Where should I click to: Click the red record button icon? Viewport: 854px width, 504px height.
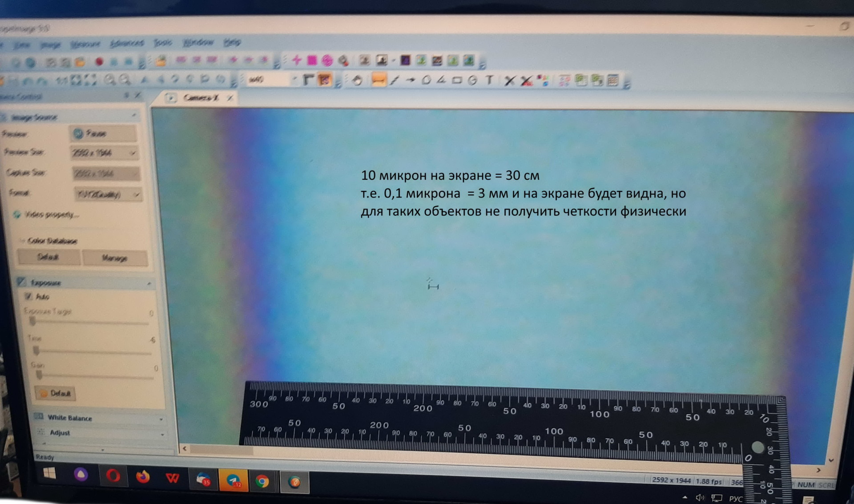(99, 62)
